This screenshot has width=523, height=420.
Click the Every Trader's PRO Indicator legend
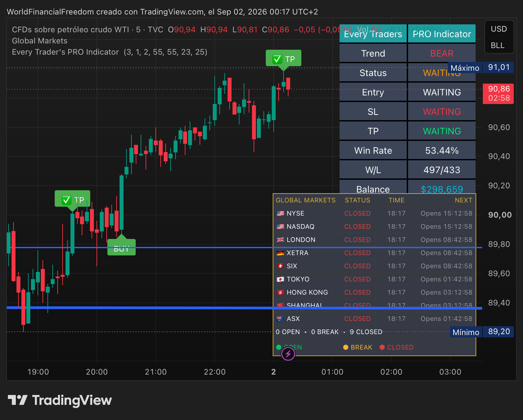pos(110,52)
